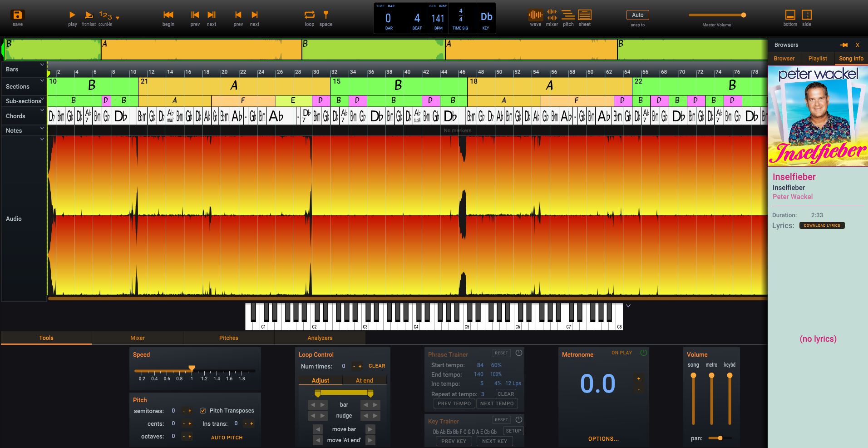Jump to song beginning icon
The width and height of the screenshot is (868, 448).
[x=168, y=15]
